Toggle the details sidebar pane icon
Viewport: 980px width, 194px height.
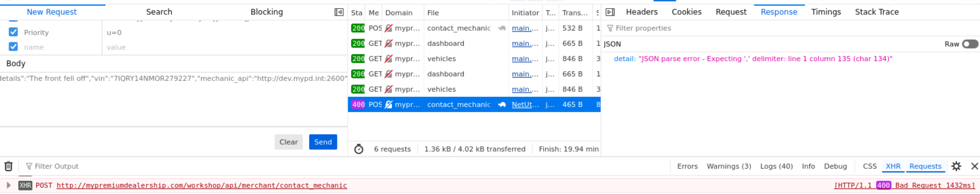point(610,12)
